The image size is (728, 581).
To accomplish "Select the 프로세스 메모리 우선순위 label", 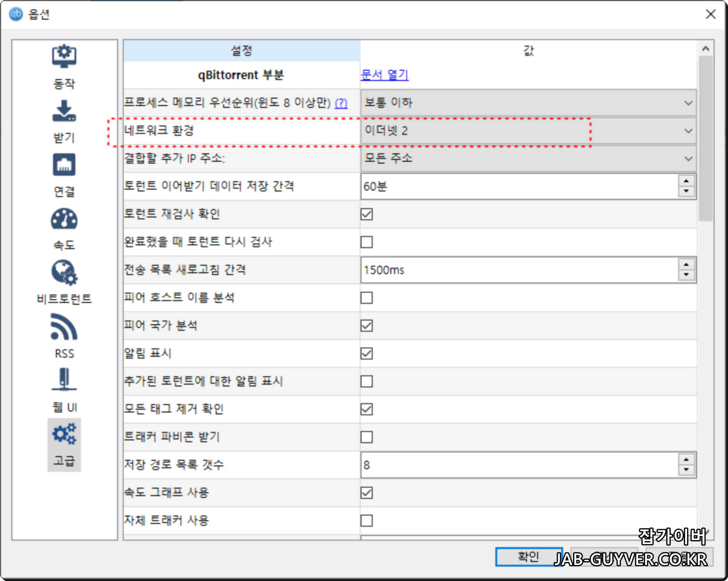I will click(227, 103).
